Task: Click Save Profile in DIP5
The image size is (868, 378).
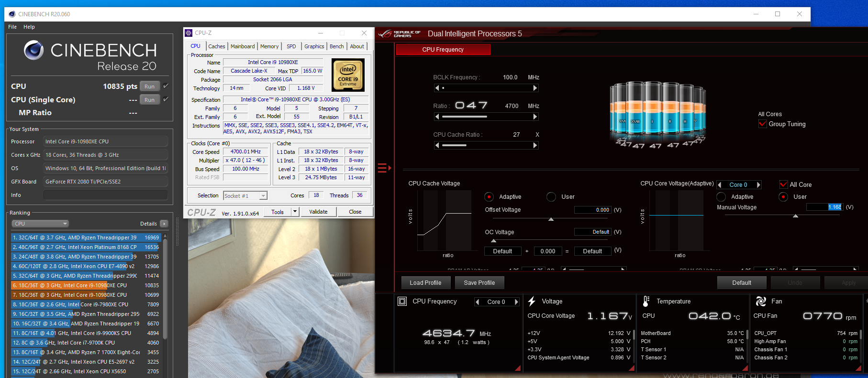Action: 479,283
